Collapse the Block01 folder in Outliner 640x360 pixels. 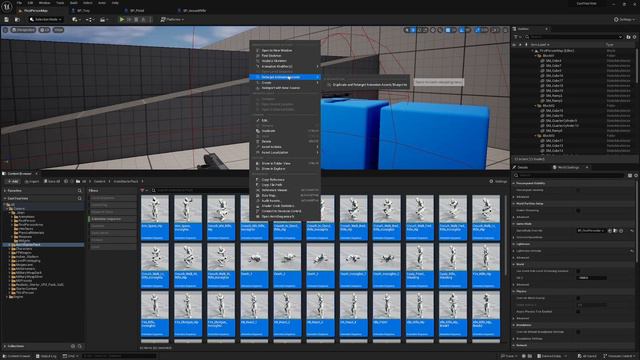tap(536, 56)
